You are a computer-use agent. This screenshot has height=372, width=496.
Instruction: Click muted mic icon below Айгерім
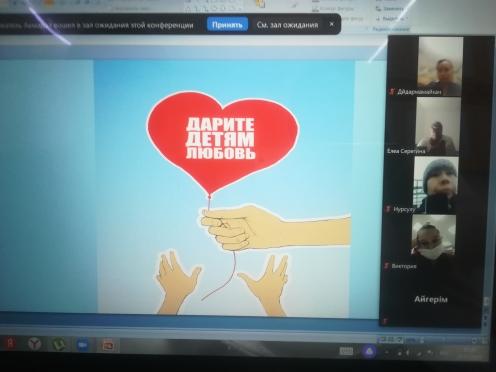click(385, 321)
